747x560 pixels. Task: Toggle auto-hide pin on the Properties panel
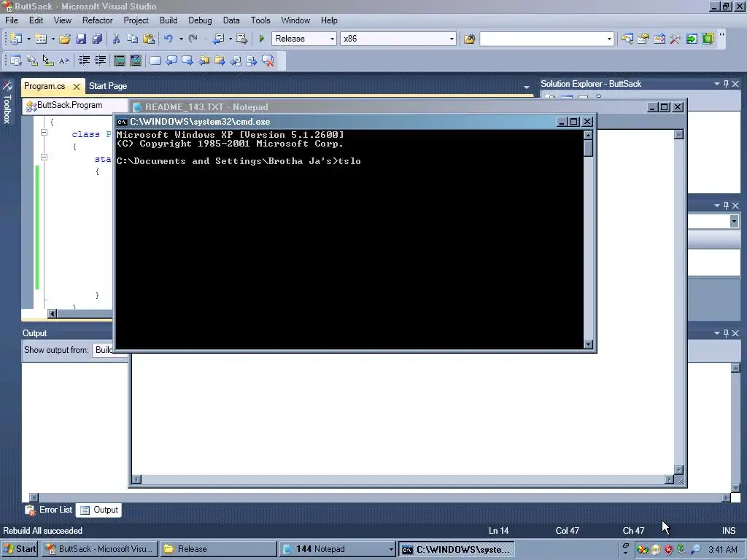726,205
